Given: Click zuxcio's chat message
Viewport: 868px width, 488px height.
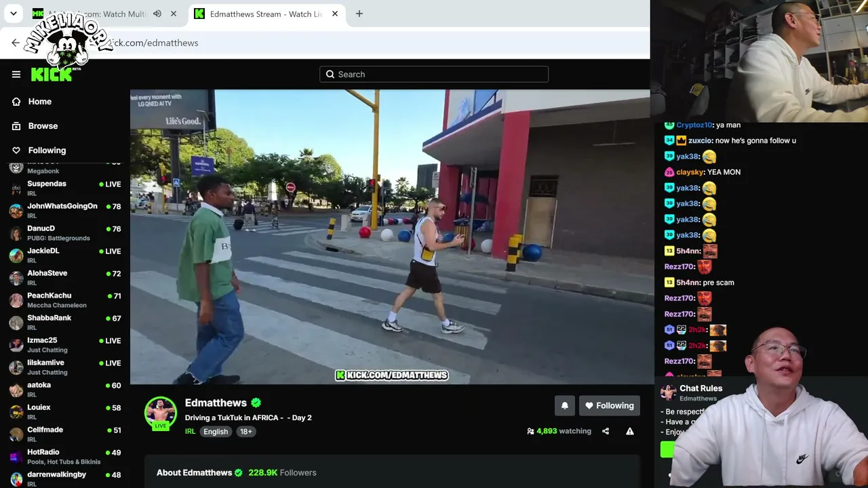Looking at the screenshot, I should pos(730,140).
